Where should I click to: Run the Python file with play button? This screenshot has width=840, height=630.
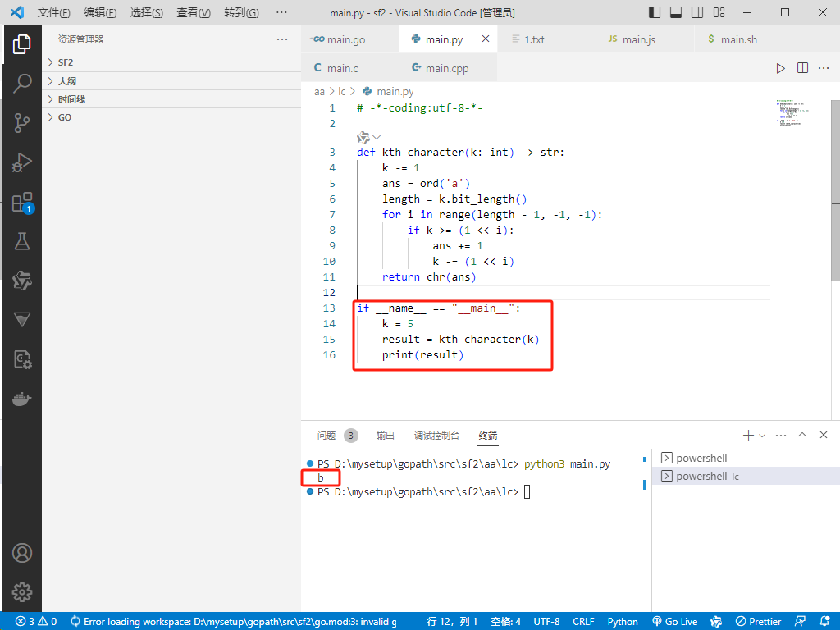coord(781,68)
